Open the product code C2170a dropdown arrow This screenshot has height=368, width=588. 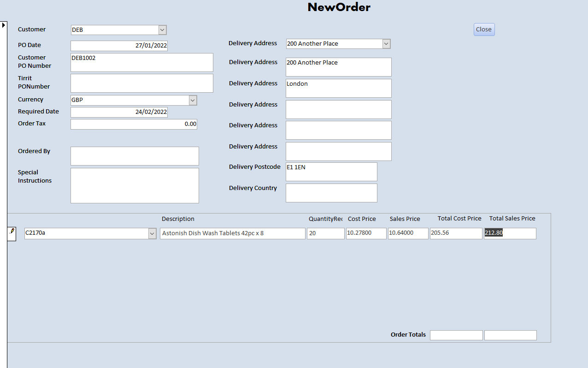click(x=152, y=234)
